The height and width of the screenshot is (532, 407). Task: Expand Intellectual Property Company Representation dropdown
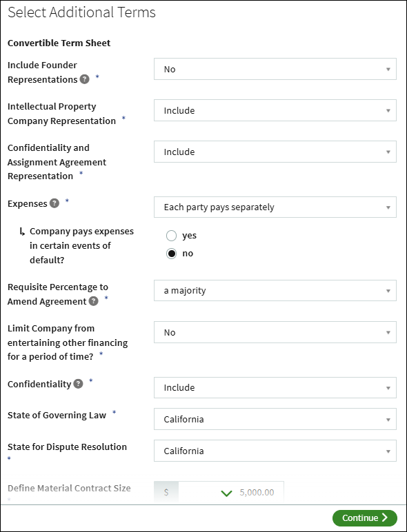pos(275,110)
